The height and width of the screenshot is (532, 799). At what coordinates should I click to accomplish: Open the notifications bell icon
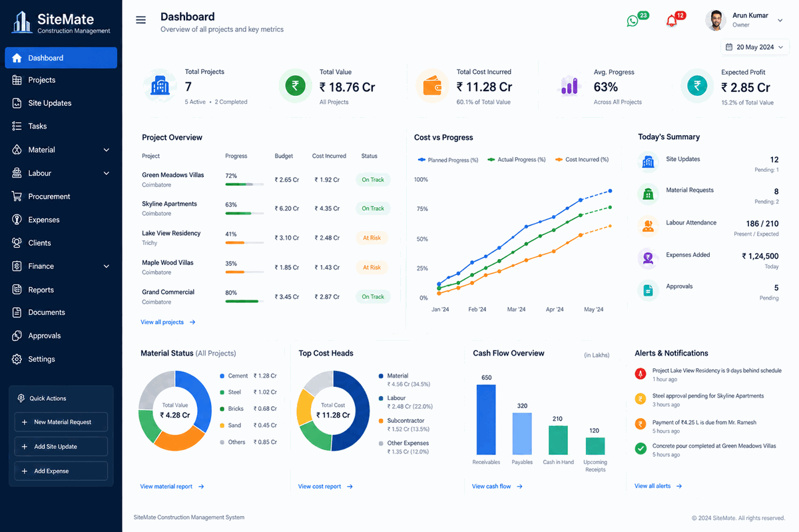click(x=671, y=21)
